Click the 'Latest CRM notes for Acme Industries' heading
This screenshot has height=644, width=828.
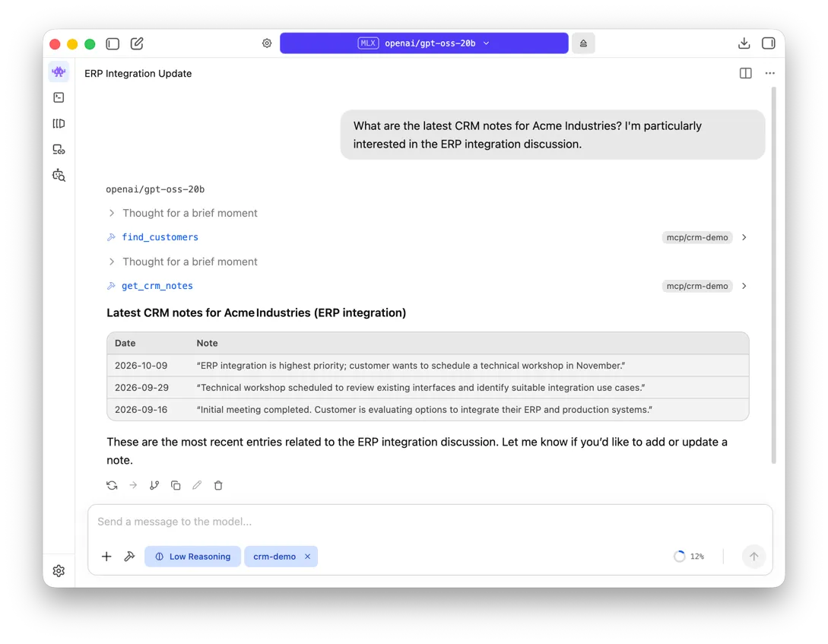coord(256,313)
